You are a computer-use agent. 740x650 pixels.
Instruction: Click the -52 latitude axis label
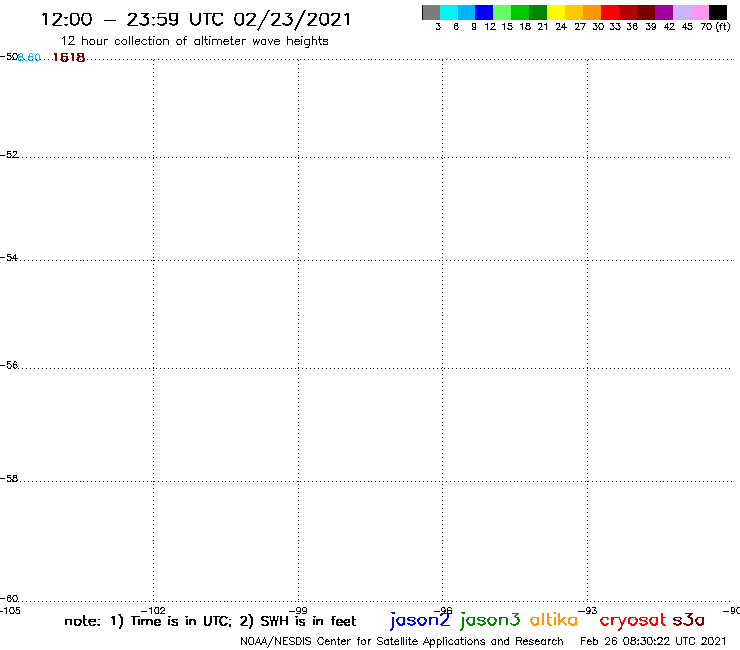tap(9, 155)
